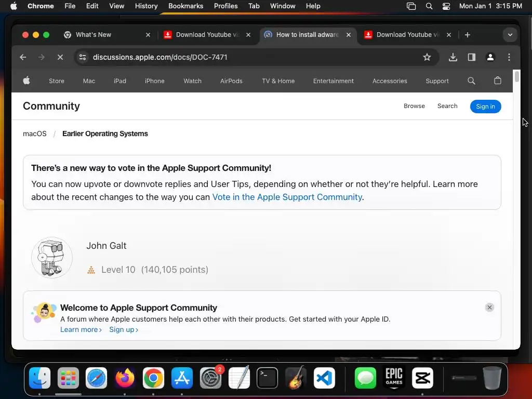Open Terminal from the Dock
The image size is (532, 399).
tap(267, 378)
